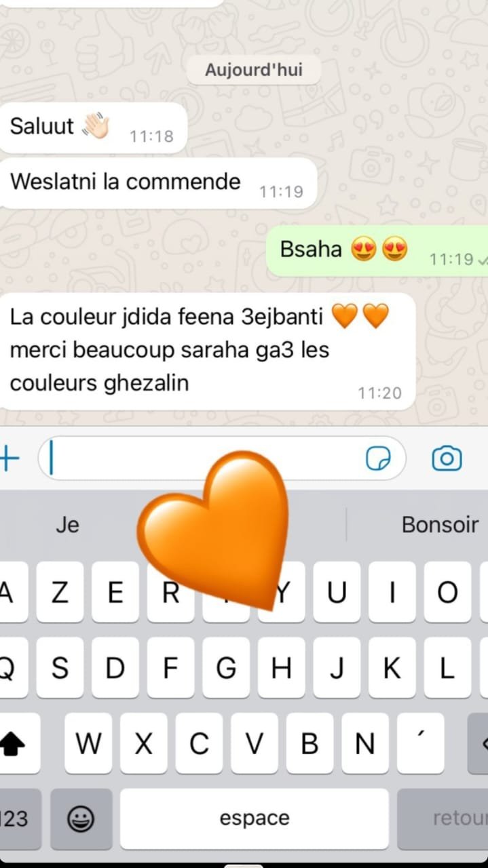Choose the "Je" word suggestion

(x=67, y=524)
